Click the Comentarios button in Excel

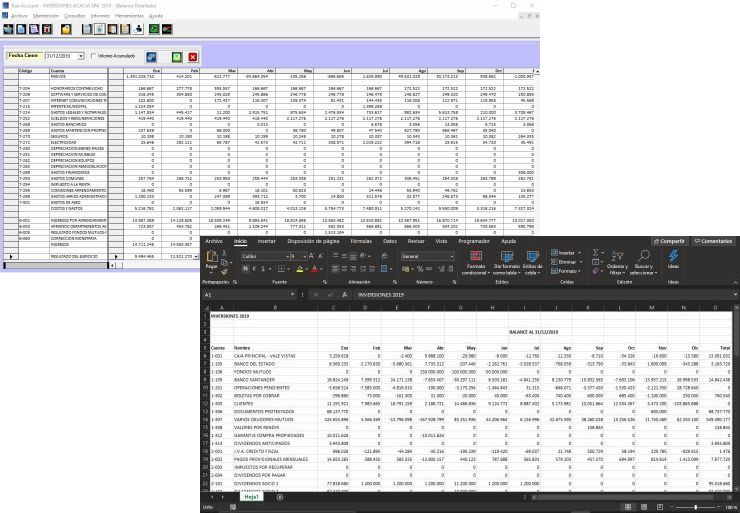[x=713, y=241]
